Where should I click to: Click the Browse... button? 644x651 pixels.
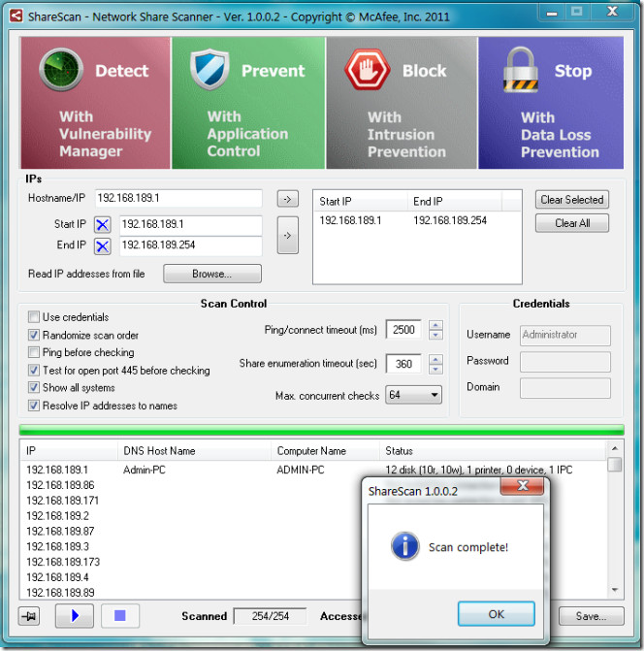[212, 274]
